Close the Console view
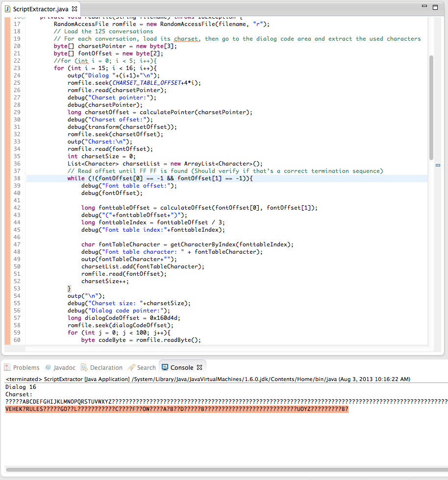This screenshot has height=480, width=448. click(199, 367)
